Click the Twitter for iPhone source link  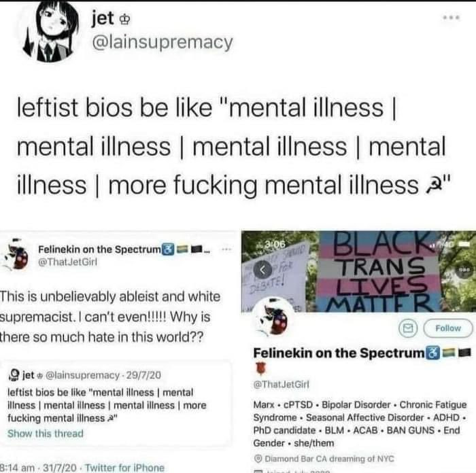click(x=124, y=468)
